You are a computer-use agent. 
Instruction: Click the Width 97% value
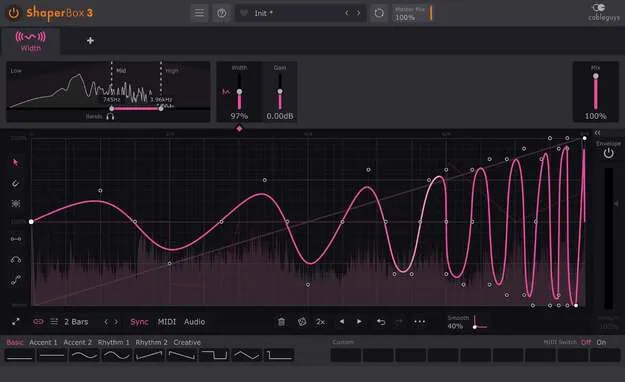point(239,116)
